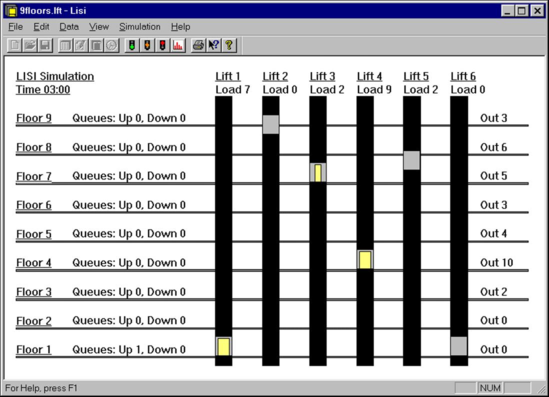
Task: Click the Floor 8 label
Action: (x=34, y=147)
